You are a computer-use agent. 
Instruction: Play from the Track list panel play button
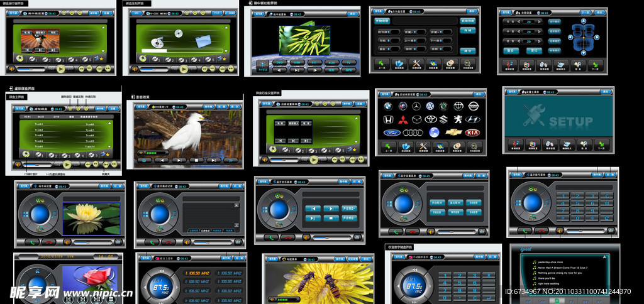(x=67, y=165)
